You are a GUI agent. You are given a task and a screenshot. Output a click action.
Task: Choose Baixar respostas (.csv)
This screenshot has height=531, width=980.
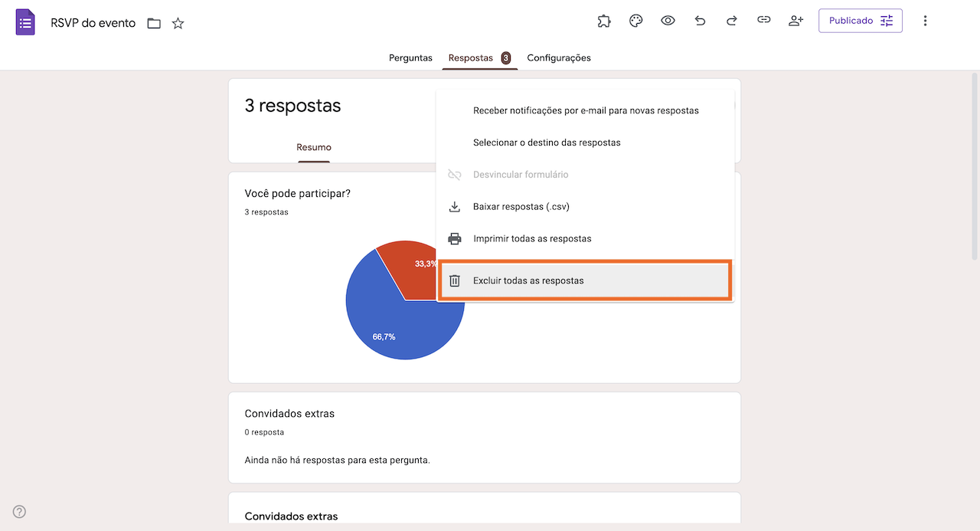586,207
